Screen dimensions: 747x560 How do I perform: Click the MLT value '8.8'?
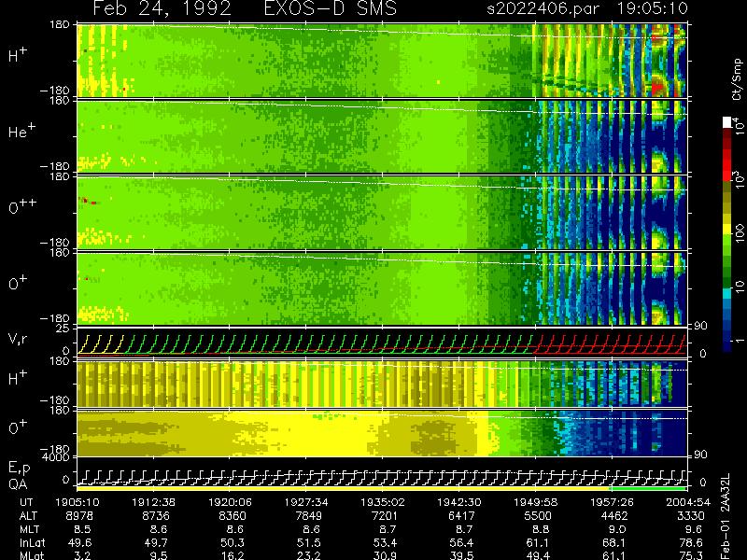tap(542, 529)
